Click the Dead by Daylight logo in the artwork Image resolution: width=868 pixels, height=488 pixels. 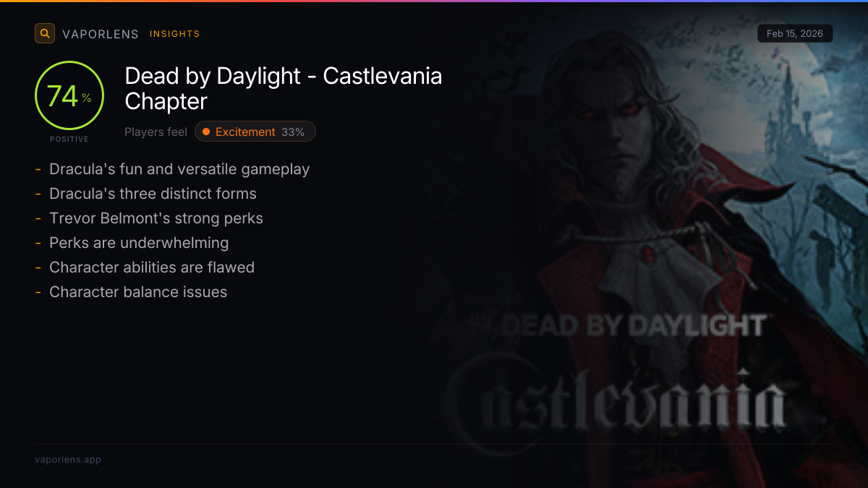(634, 325)
